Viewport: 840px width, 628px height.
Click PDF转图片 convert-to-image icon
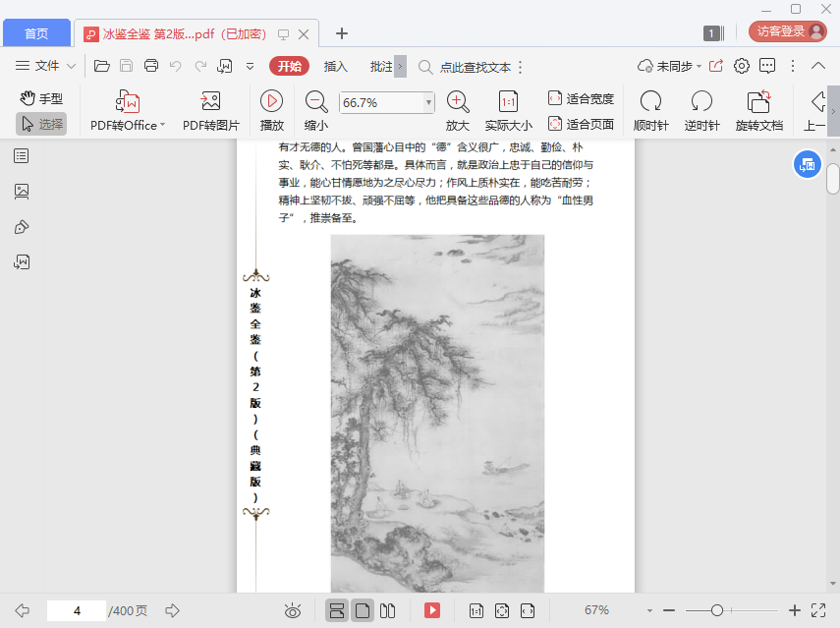(x=210, y=101)
